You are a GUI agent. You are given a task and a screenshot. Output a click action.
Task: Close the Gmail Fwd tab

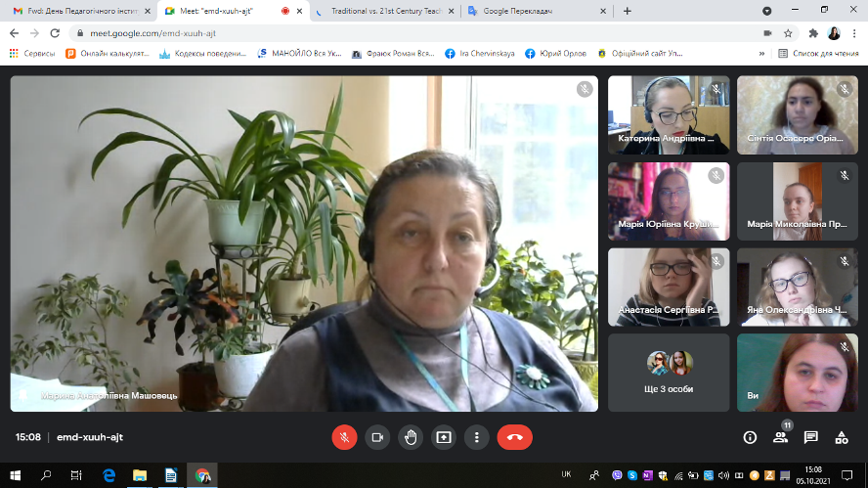(148, 11)
